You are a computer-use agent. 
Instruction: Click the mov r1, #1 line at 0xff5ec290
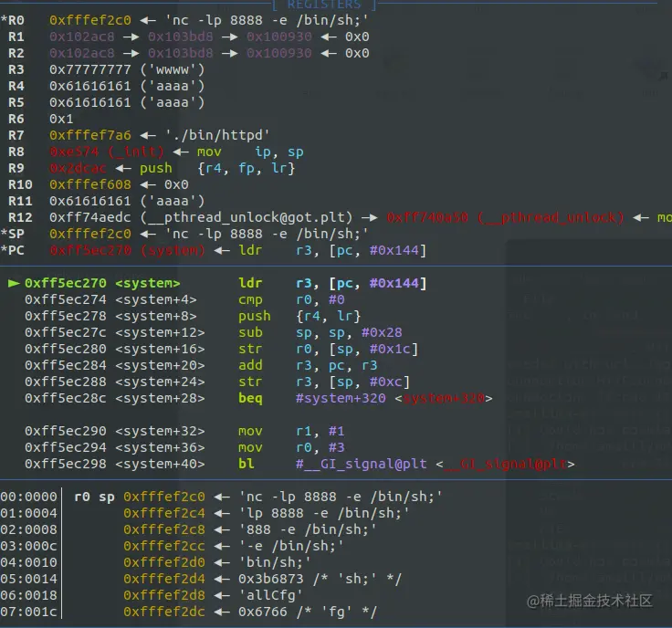pos(184,431)
